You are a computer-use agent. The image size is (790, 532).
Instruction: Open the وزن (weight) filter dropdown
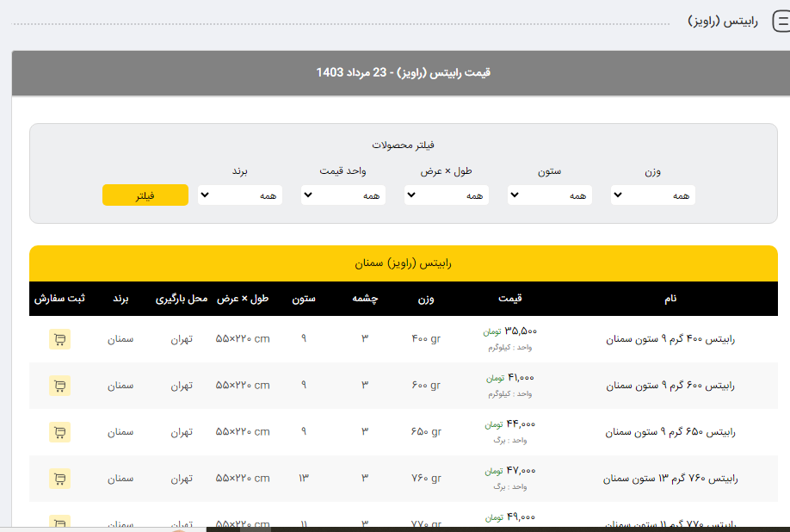[653, 195]
